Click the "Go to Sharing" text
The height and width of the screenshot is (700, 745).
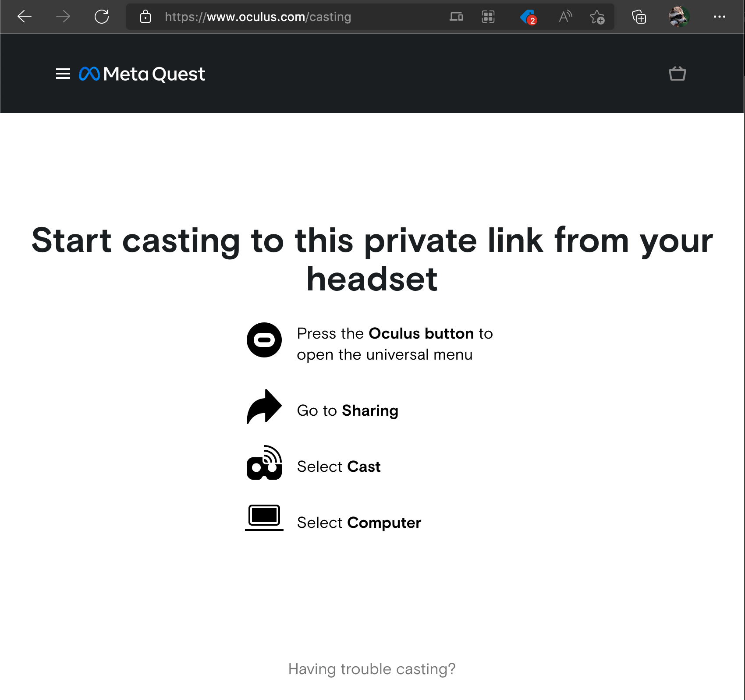(348, 410)
